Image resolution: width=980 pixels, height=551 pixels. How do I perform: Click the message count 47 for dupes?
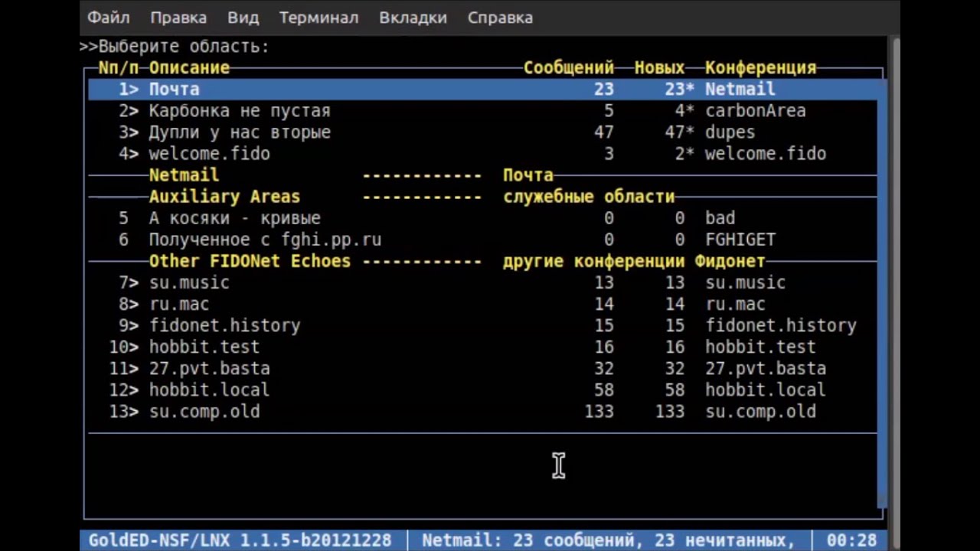[x=604, y=132]
